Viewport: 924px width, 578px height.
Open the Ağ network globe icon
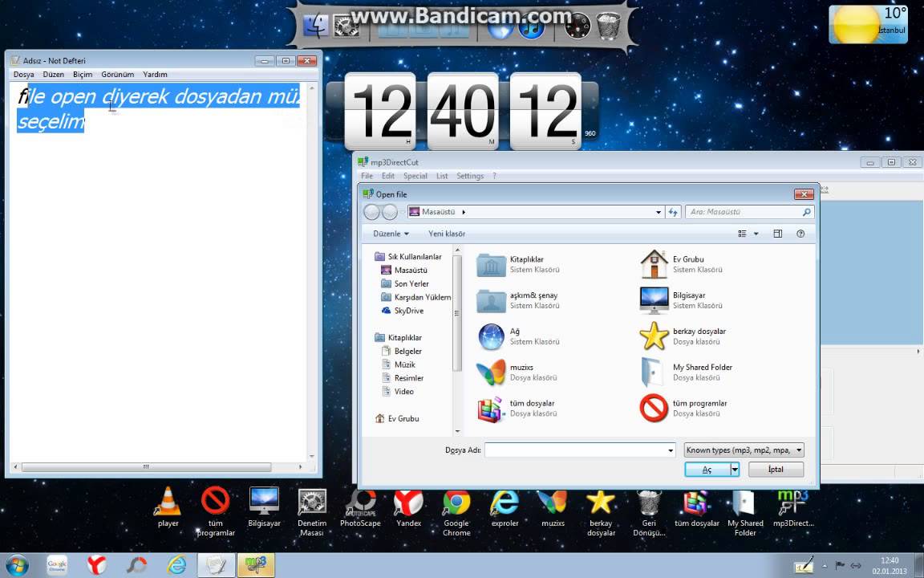tap(491, 337)
